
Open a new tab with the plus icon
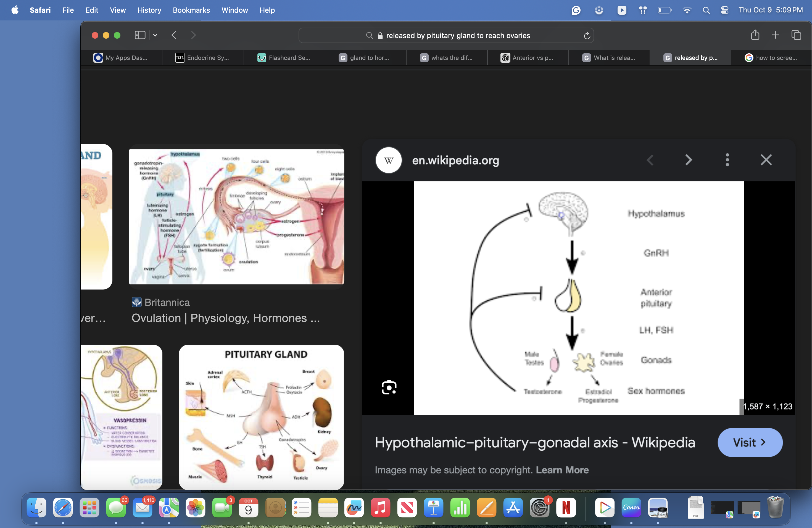click(x=775, y=35)
